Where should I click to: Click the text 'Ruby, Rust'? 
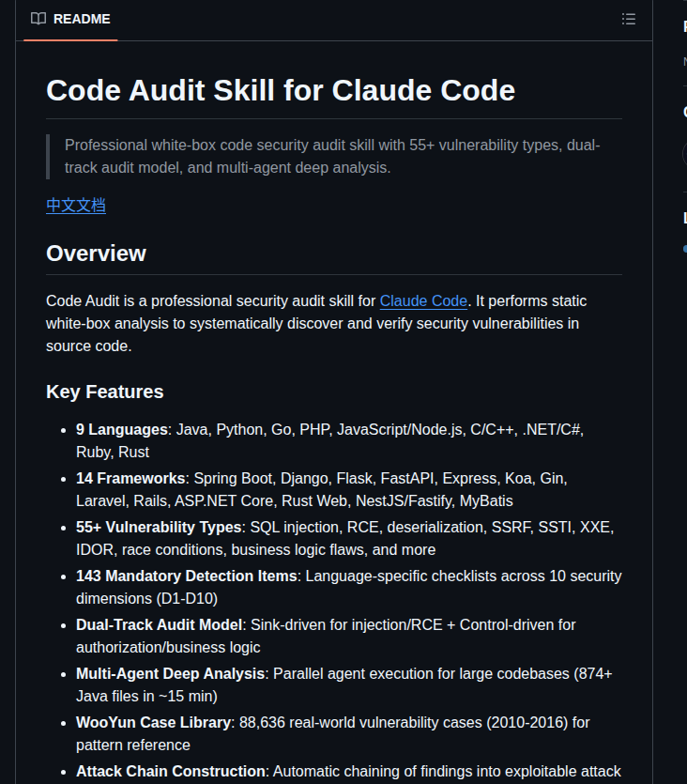tap(113, 452)
